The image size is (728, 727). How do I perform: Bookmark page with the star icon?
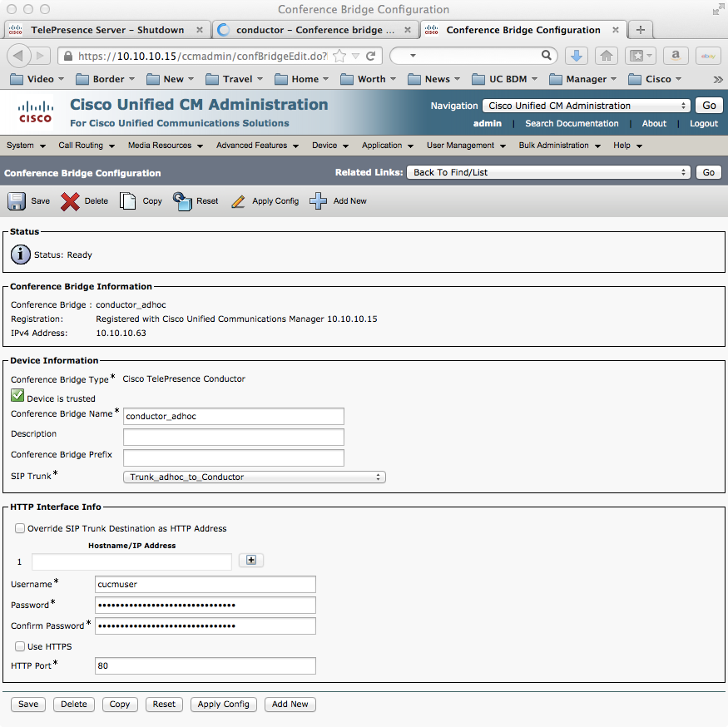pos(339,57)
